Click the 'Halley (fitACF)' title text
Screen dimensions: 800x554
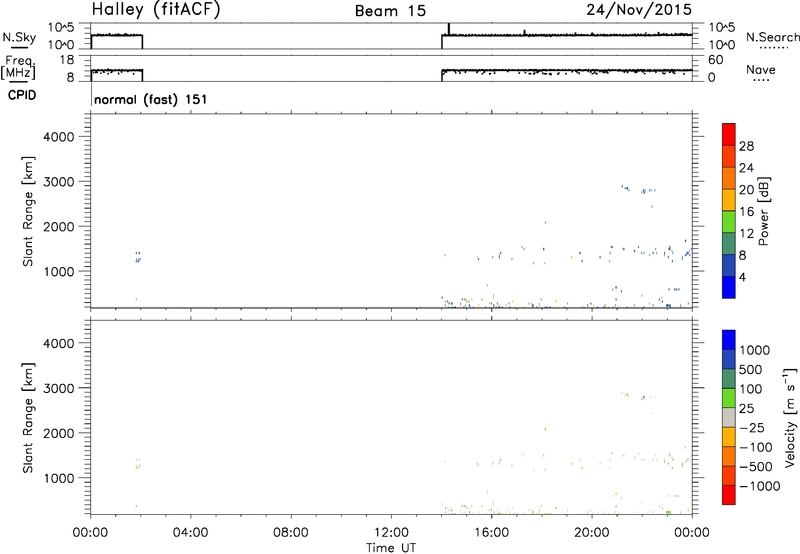click(156, 10)
